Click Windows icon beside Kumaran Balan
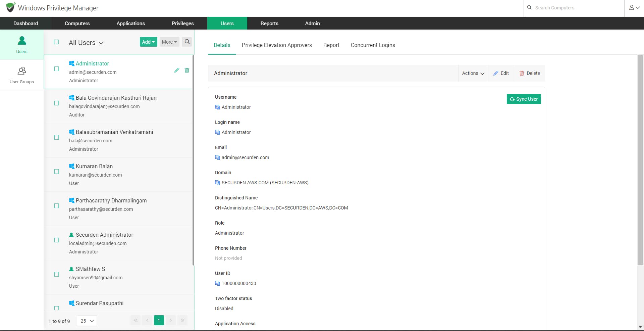Image resolution: width=644 pixels, height=331 pixels. coord(71,166)
